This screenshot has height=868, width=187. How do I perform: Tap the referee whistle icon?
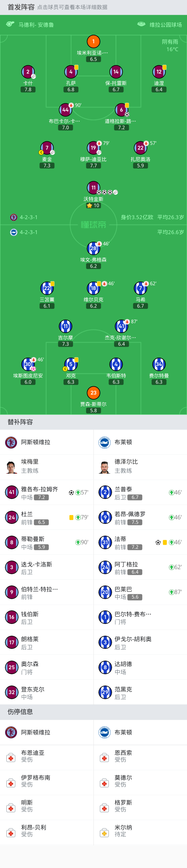10,24
